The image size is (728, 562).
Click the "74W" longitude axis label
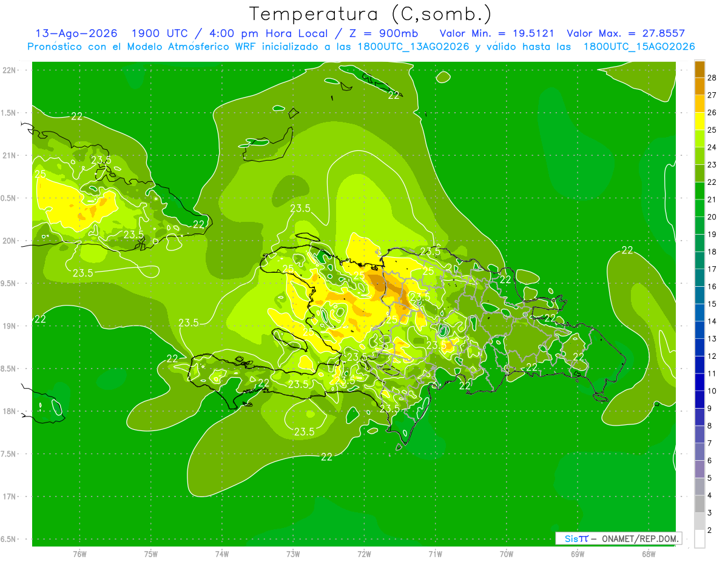point(222,554)
